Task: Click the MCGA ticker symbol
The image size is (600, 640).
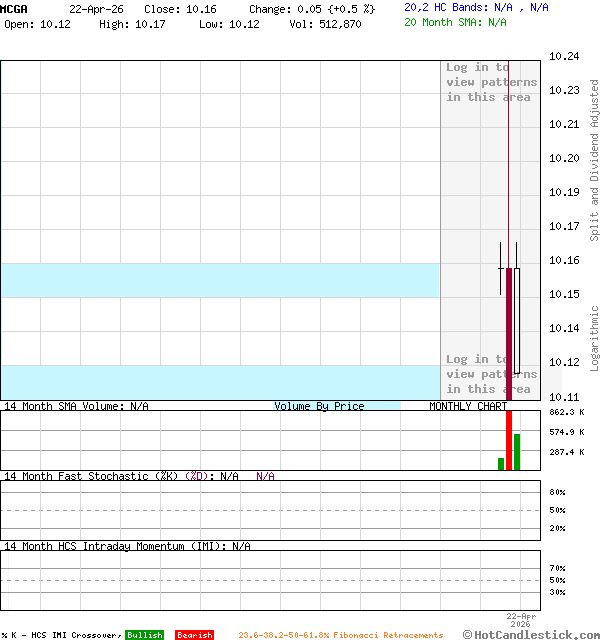Action: 14,9
